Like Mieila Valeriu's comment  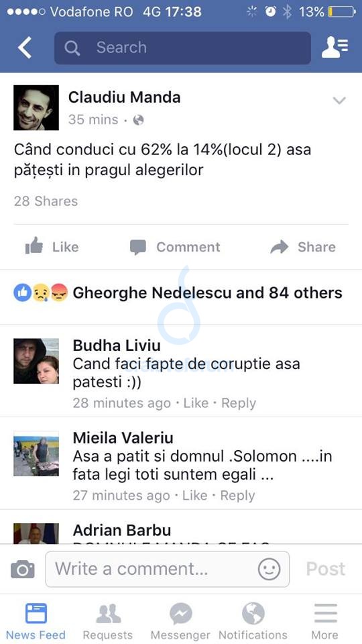tap(195, 495)
